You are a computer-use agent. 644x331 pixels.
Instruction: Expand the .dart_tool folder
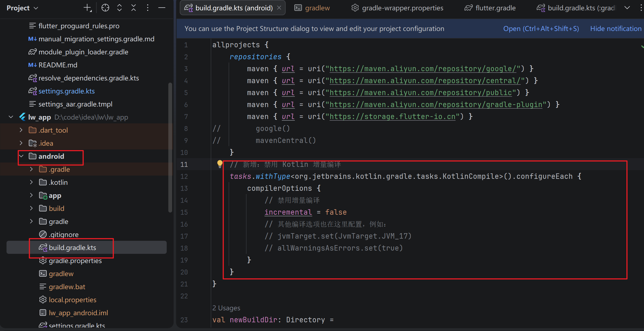(21, 130)
